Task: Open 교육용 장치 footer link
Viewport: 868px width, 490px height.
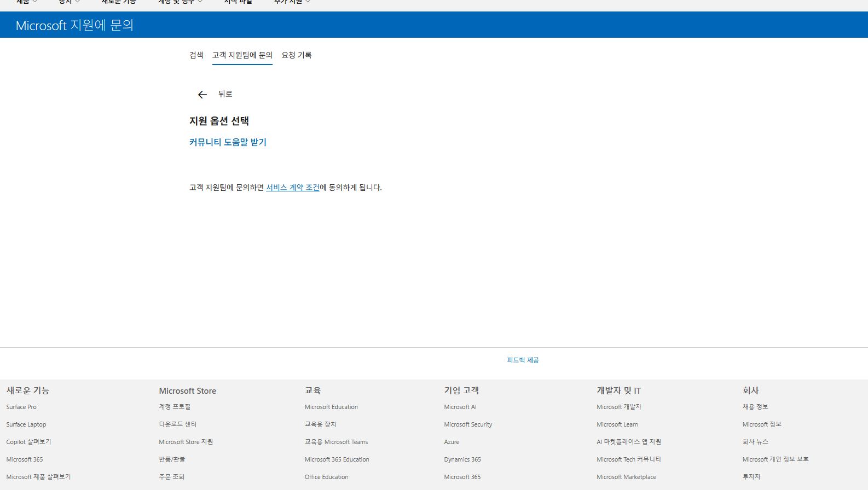Action: [x=321, y=424]
